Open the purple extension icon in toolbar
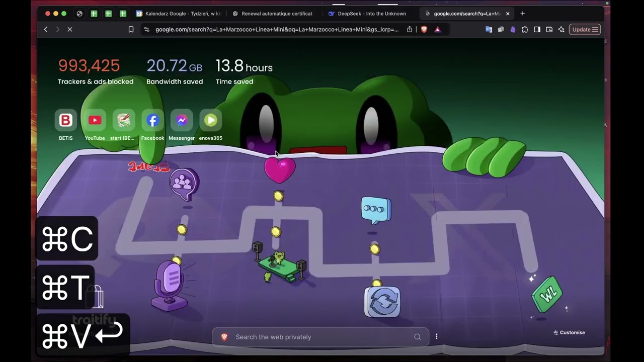Image resolution: width=644 pixels, height=362 pixels. click(x=513, y=30)
